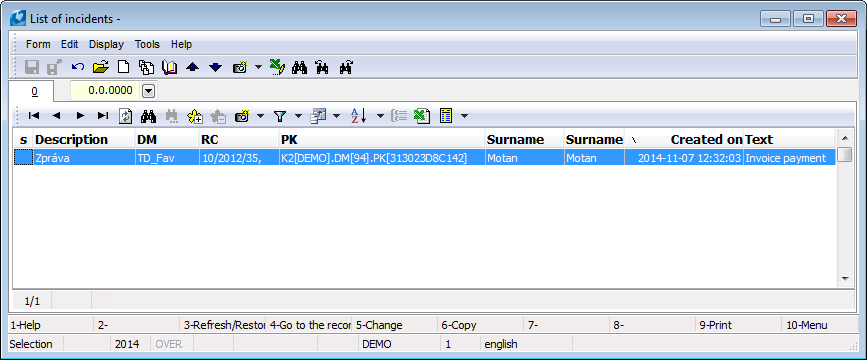Click the camera icon in the top toolbar

(240, 68)
